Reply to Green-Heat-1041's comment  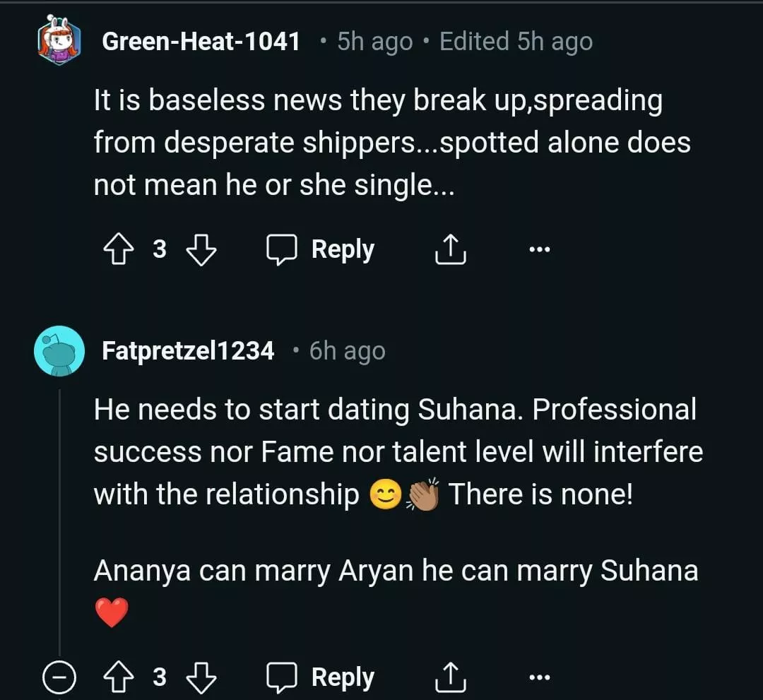[343, 250]
